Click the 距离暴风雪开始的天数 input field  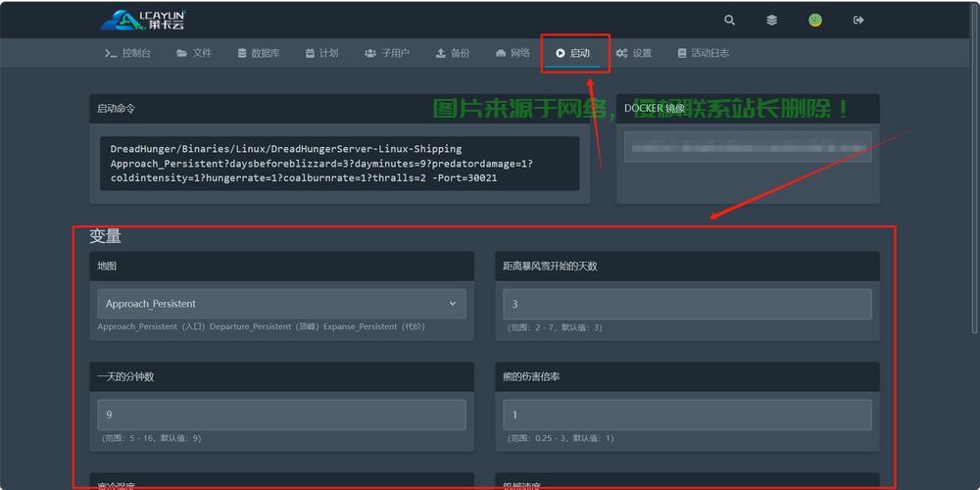tap(688, 304)
